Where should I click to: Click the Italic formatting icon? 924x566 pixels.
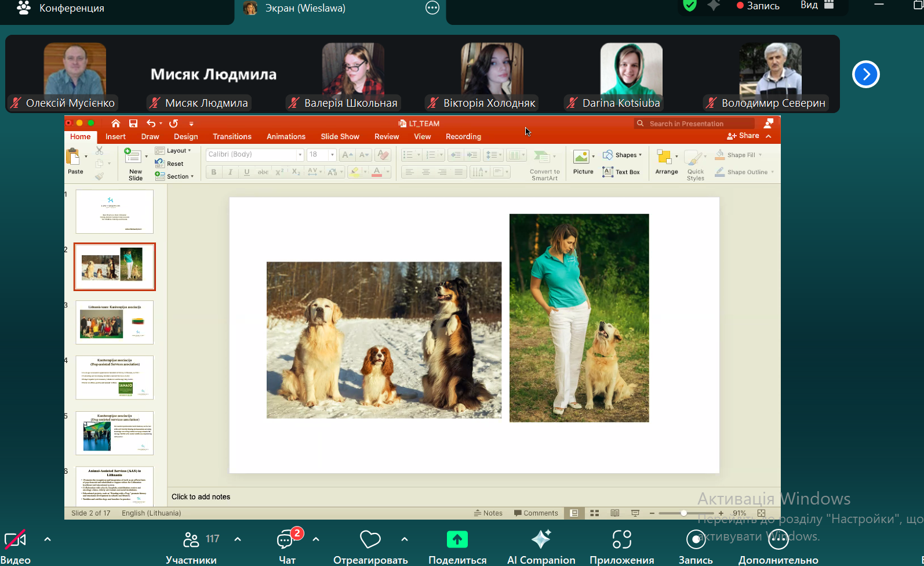tap(230, 172)
